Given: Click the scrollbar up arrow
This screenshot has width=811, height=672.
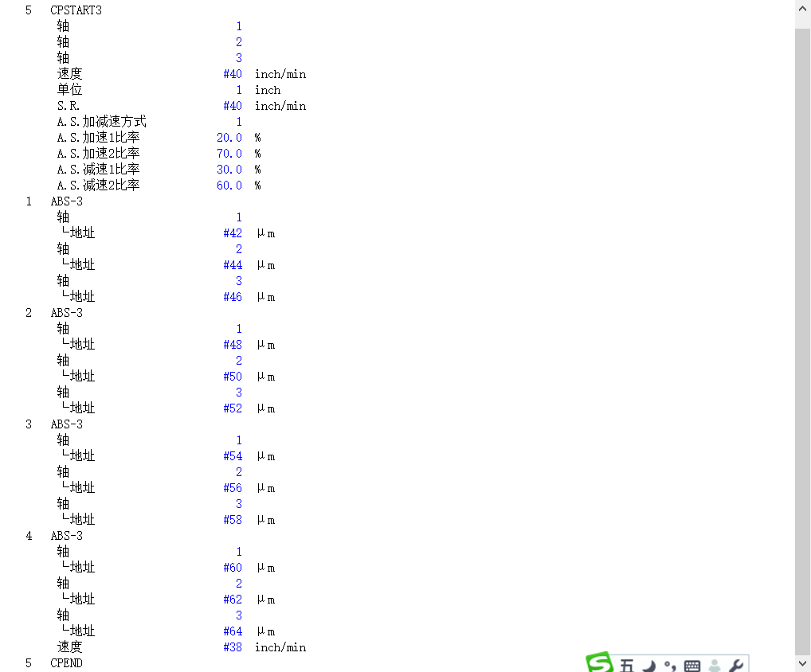Looking at the screenshot, I should click(x=803, y=8).
